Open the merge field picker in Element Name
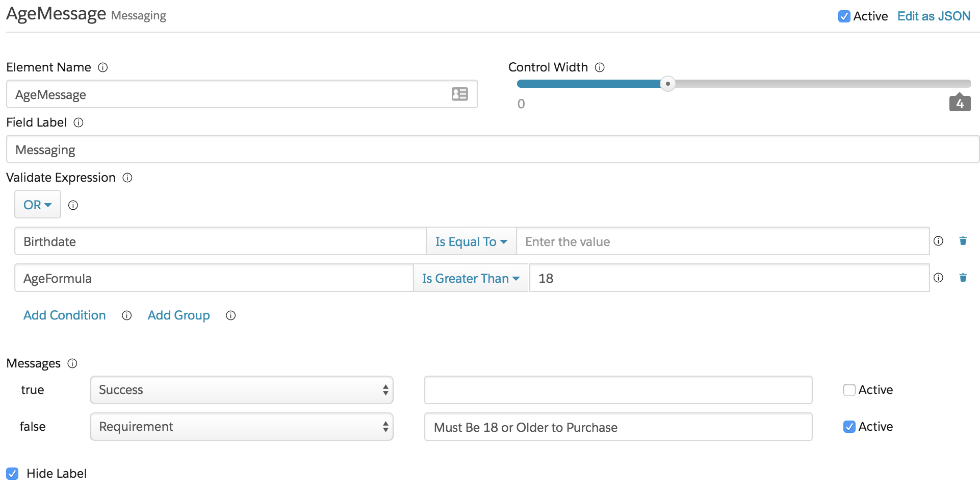 [x=459, y=94]
